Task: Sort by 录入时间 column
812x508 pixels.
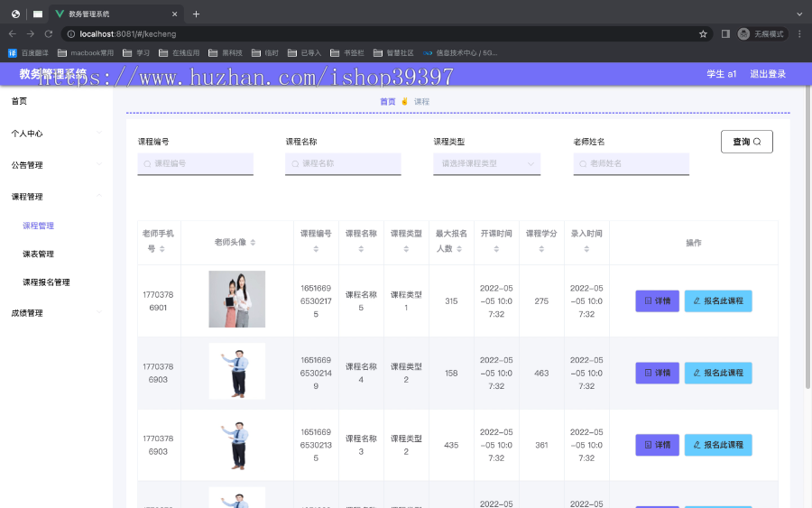Action: (x=586, y=249)
